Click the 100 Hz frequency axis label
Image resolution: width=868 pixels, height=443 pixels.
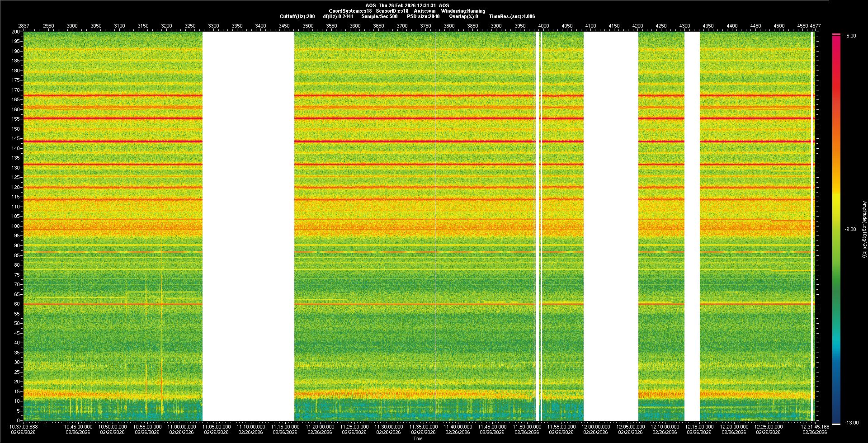(x=15, y=226)
